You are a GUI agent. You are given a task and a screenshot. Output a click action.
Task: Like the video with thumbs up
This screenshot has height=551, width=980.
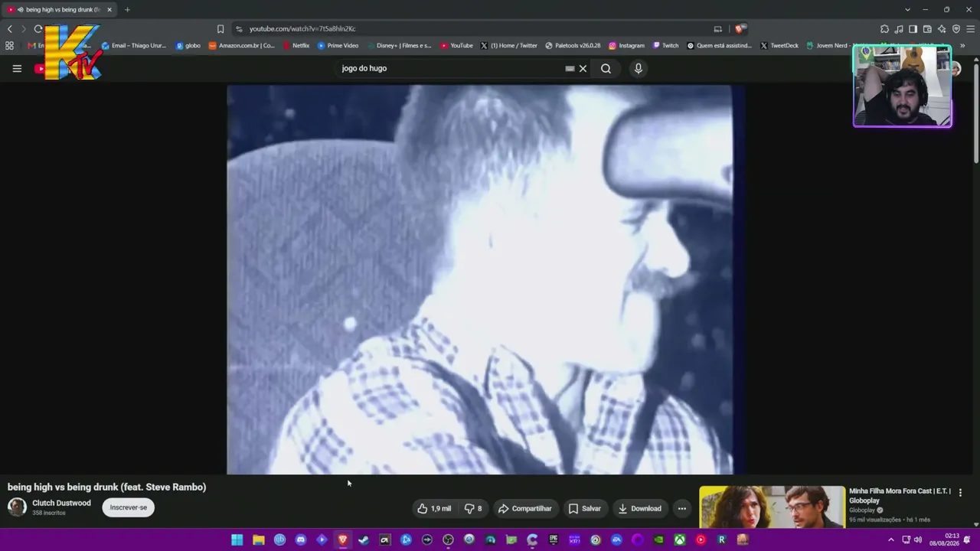coord(434,508)
